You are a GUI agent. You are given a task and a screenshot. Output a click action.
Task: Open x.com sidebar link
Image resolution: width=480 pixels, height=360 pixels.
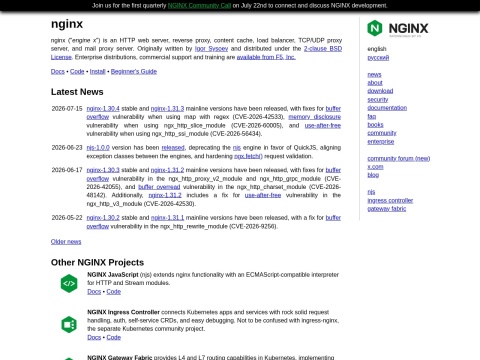376,167
